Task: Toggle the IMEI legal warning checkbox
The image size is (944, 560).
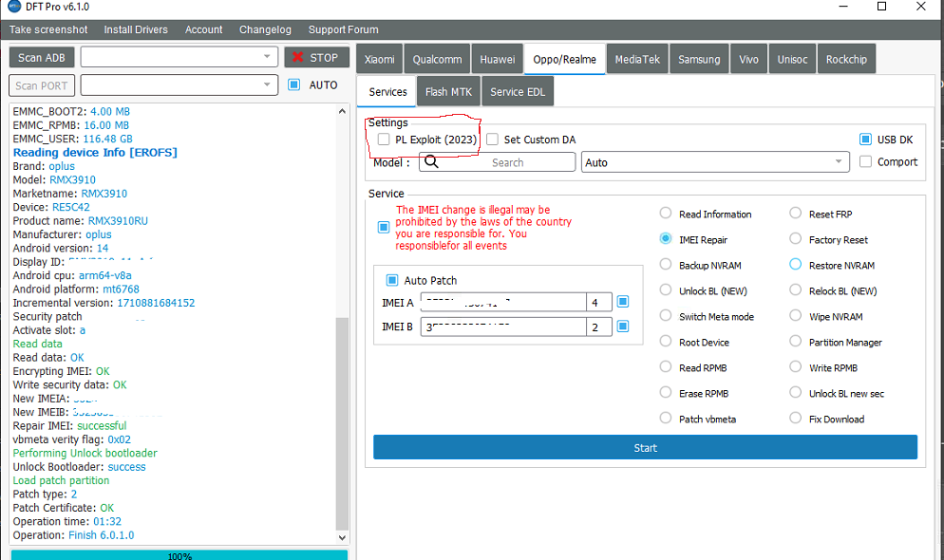Action: (384, 227)
